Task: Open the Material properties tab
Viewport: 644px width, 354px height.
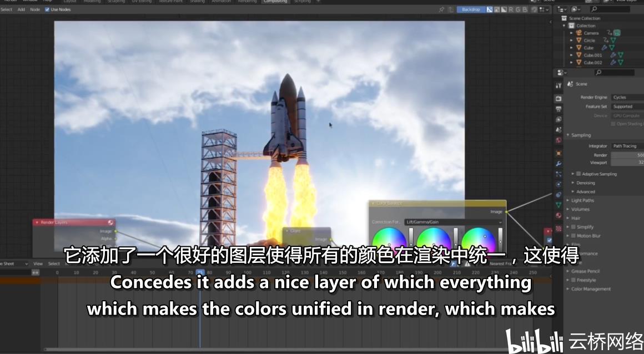Action: click(x=558, y=215)
